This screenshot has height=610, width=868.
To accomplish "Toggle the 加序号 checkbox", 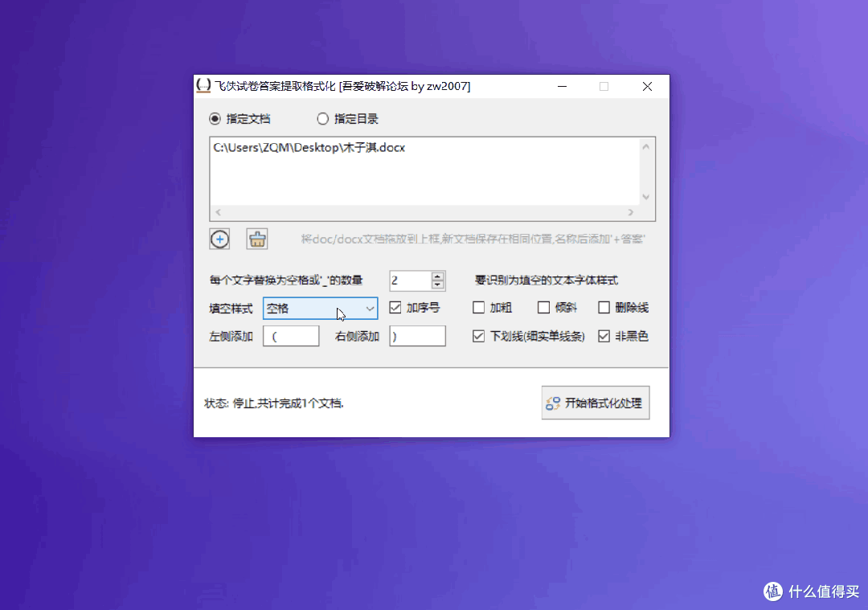I will [x=395, y=307].
